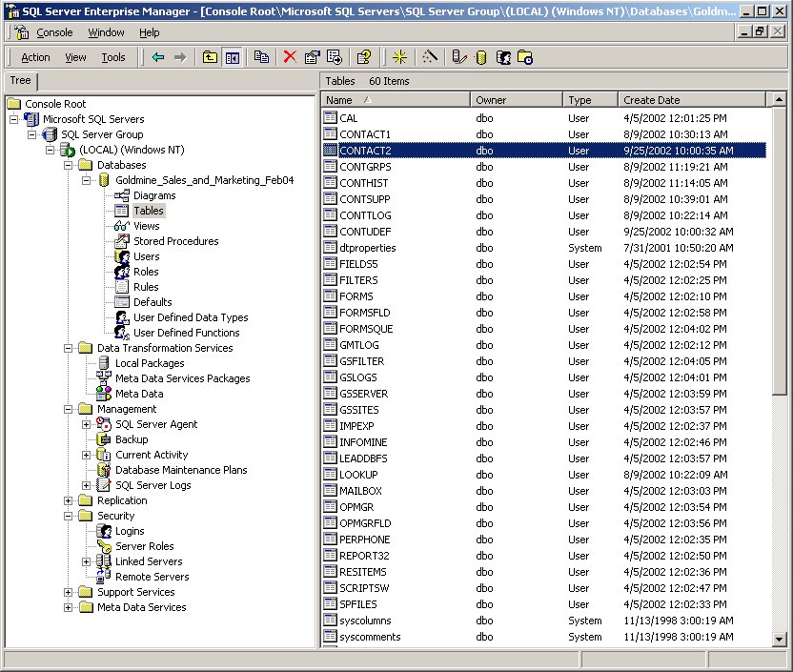Expand the Meta Data Services folder
The width and height of the screenshot is (793, 672).
[x=69, y=607]
